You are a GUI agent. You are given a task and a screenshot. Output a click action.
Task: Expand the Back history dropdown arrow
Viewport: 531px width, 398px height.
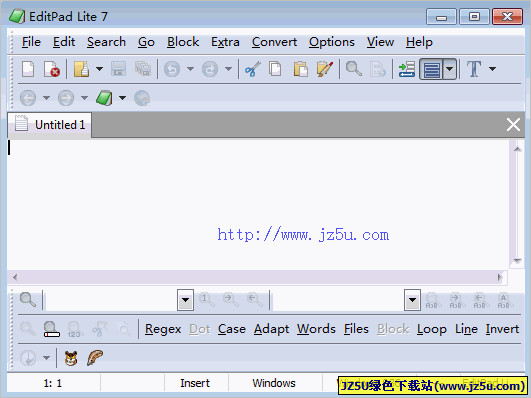click(x=46, y=98)
